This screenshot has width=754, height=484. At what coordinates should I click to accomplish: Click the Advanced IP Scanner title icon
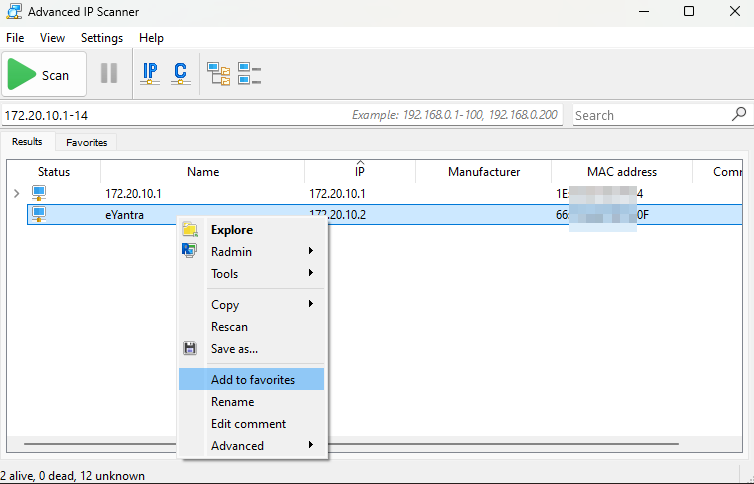14,12
